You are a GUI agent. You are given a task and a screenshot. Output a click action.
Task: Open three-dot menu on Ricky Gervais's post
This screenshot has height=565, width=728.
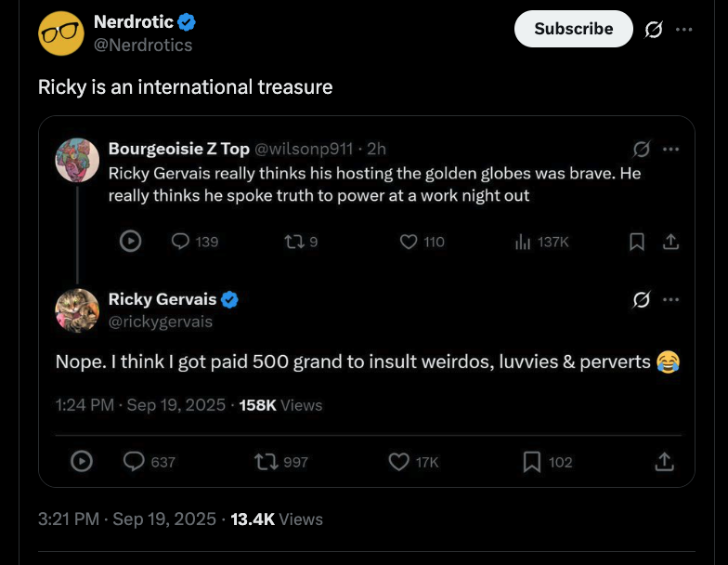(x=670, y=299)
